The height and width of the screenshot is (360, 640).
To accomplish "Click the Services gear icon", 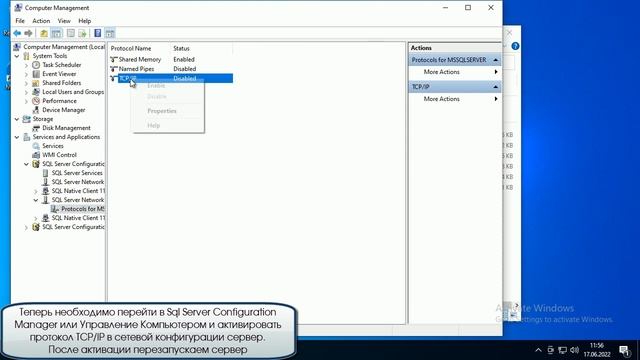I will coord(36,146).
